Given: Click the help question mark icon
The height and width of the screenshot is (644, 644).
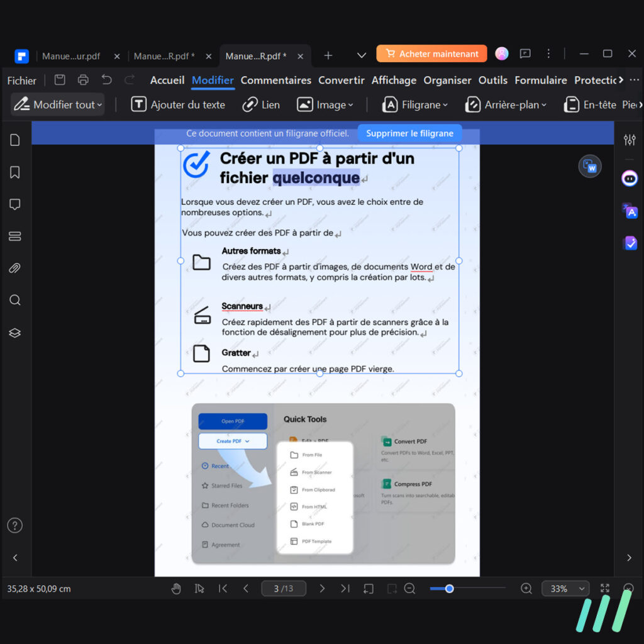Looking at the screenshot, I should click(x=15, y=525).
